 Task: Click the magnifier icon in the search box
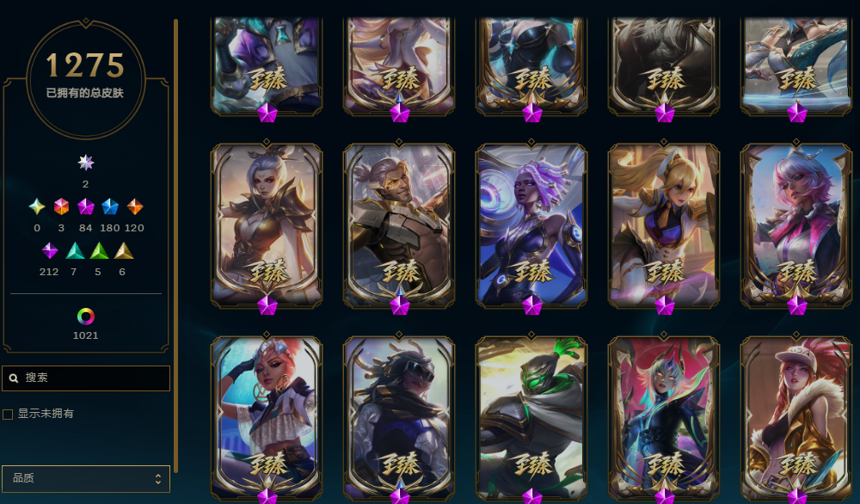(x=15, y=378)
